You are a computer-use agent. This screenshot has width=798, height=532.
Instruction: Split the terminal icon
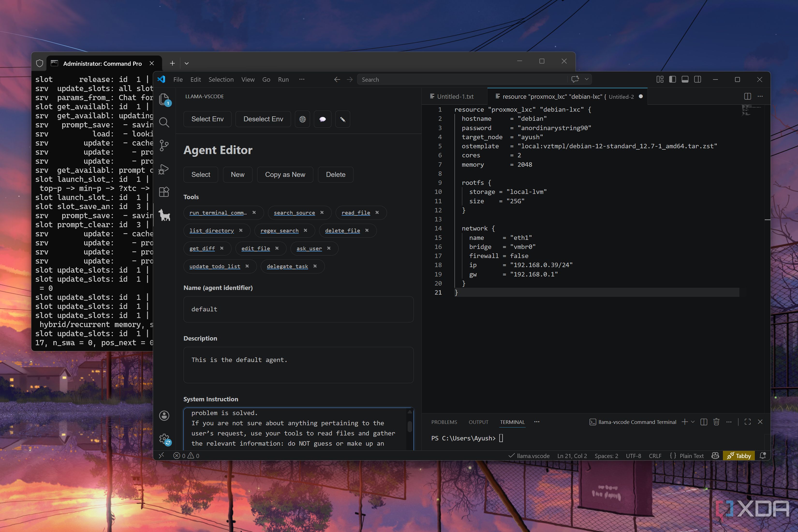pyautogui.click(x=704, y=422)
